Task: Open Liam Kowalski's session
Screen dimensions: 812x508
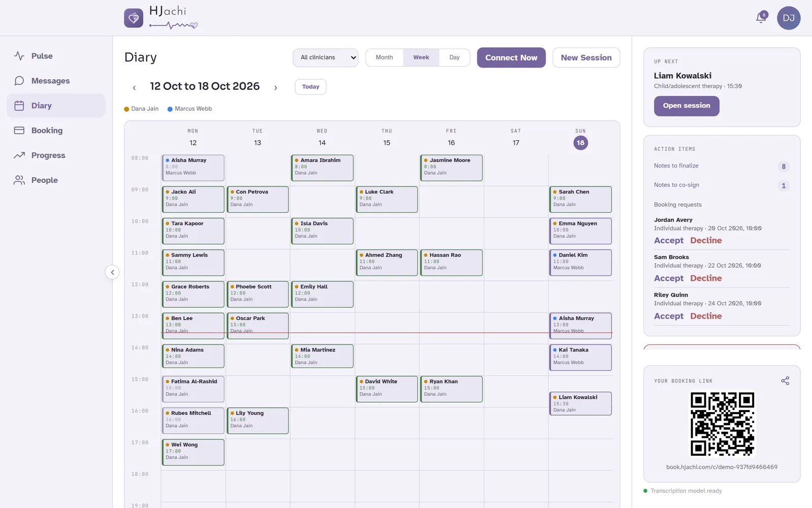Action: click(687, 106)
